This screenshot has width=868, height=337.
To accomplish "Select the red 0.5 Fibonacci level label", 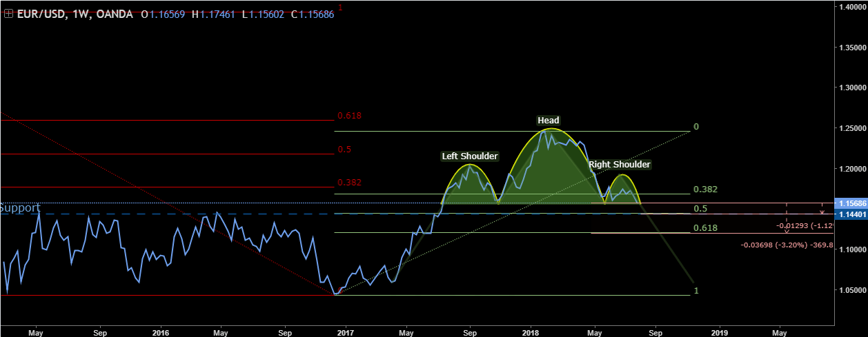I will point(344,150).
